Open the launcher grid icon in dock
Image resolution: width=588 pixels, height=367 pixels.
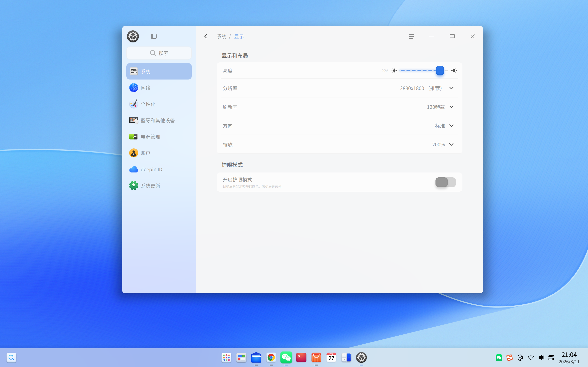(226, 358)
